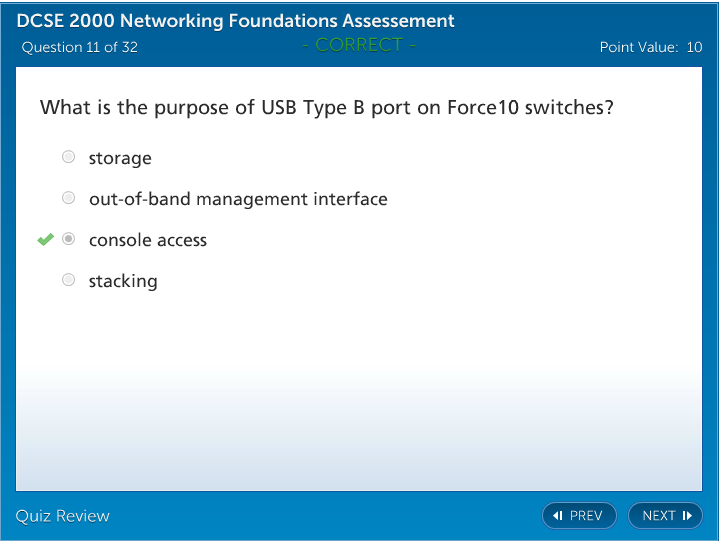Pick the 'stacking' radio button
720x541 pixels.
(68, 280)
